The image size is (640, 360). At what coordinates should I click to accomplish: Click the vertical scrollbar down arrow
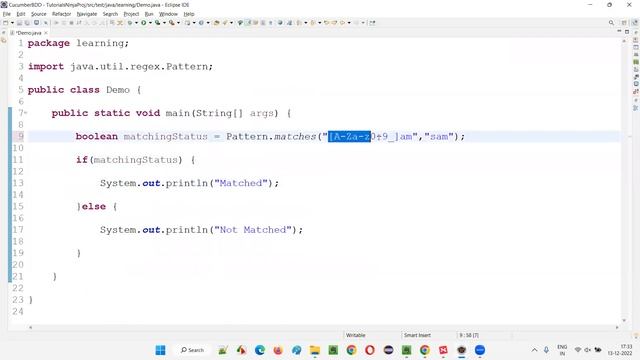tap(624, 321)
